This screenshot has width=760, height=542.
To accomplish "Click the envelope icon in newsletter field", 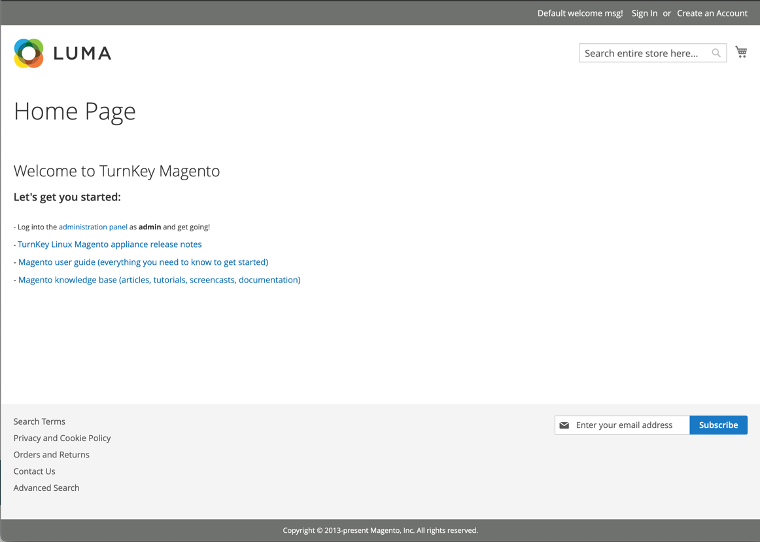I will [x=564, y=425].
